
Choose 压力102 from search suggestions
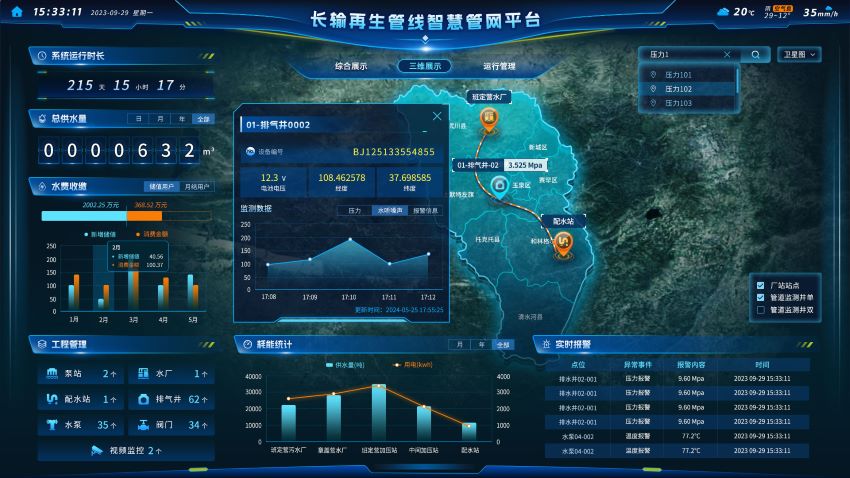click(x=687, y=89)
